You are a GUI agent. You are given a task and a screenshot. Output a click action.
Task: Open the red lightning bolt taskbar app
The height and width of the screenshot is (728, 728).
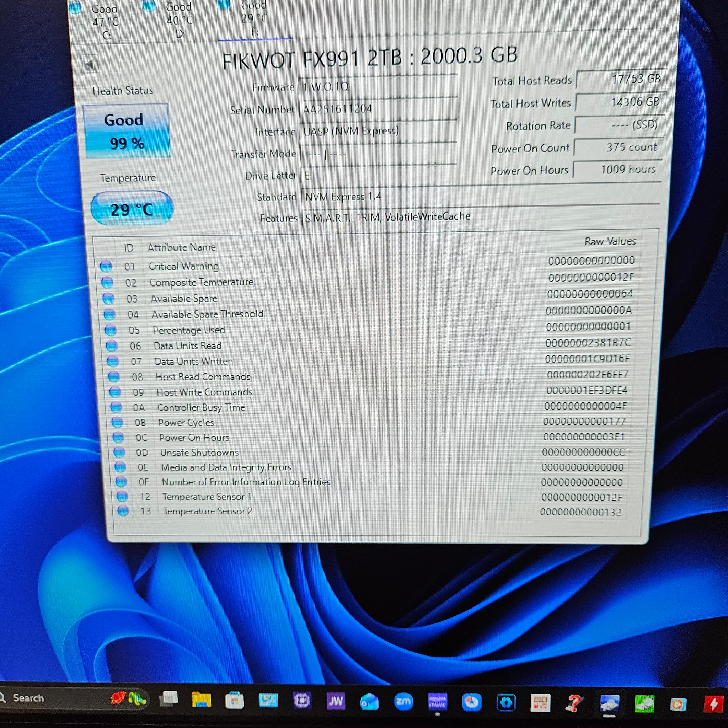713,704
